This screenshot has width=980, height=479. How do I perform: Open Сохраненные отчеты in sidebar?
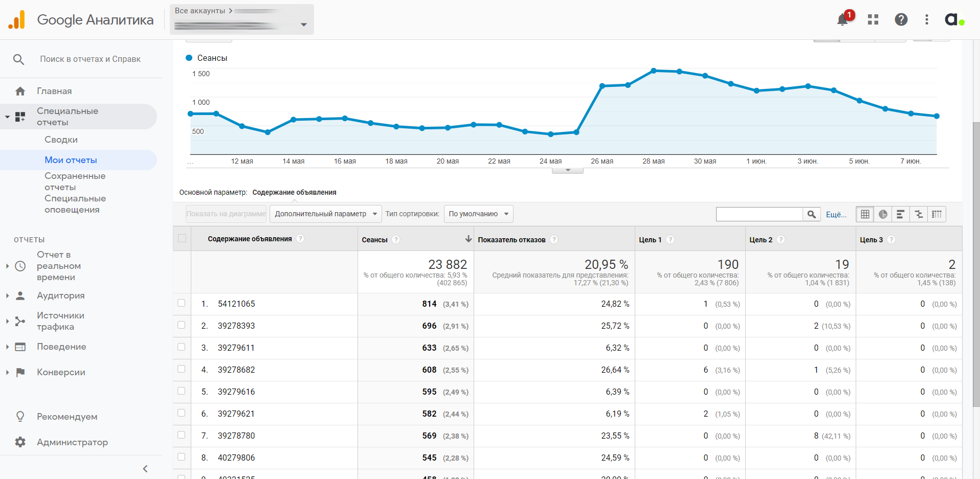75,181
